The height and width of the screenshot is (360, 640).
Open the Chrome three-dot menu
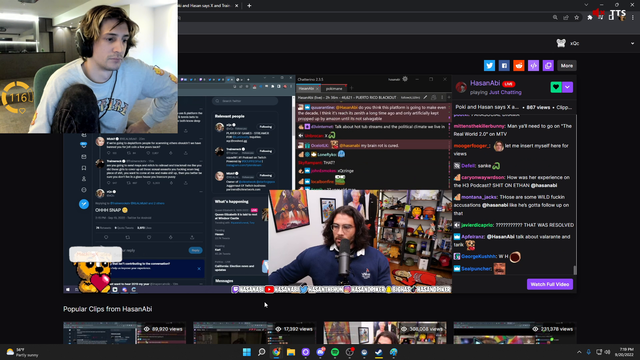coord(633,18)
